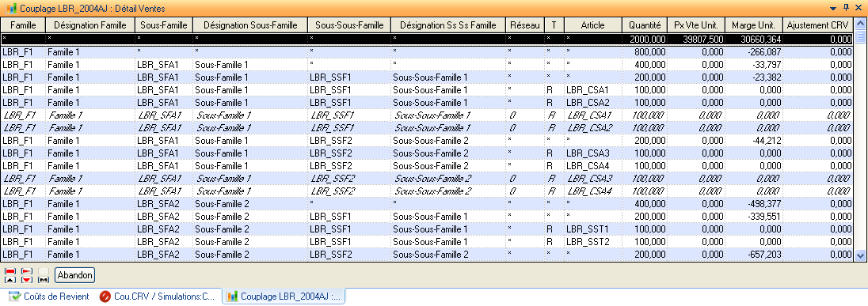Click the Px Vte Unit. column header
This screenshot has height=306, width=868.
[696, 25]
